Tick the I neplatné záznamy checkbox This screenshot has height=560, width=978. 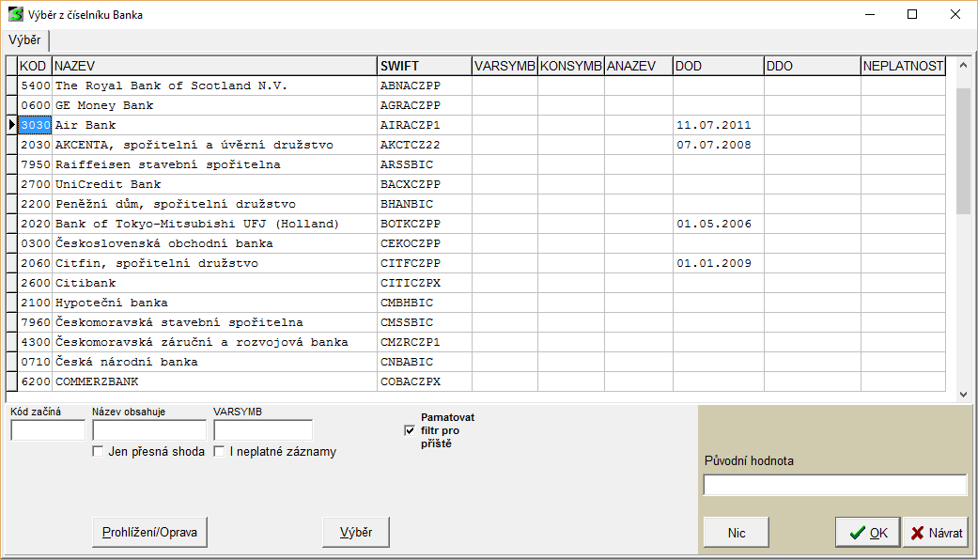click(x=219, y=452)
